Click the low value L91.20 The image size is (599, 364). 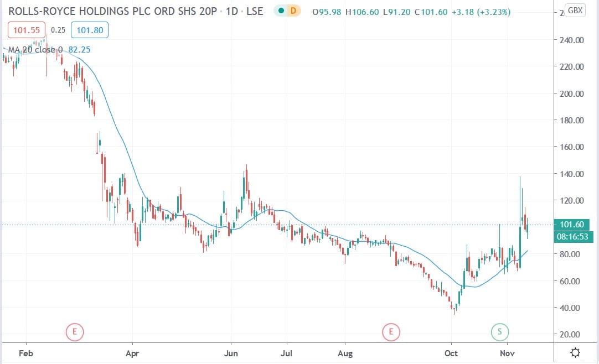[396, 12]
